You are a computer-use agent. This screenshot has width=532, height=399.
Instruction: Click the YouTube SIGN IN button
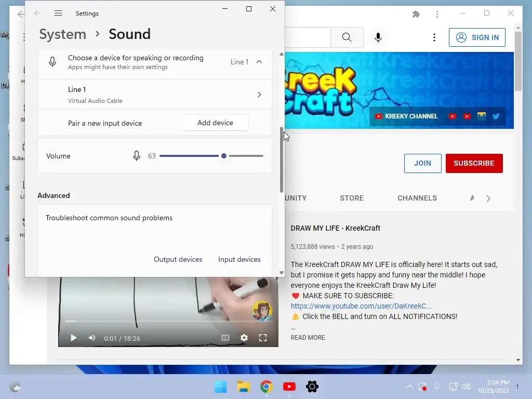tap(477, 37)
